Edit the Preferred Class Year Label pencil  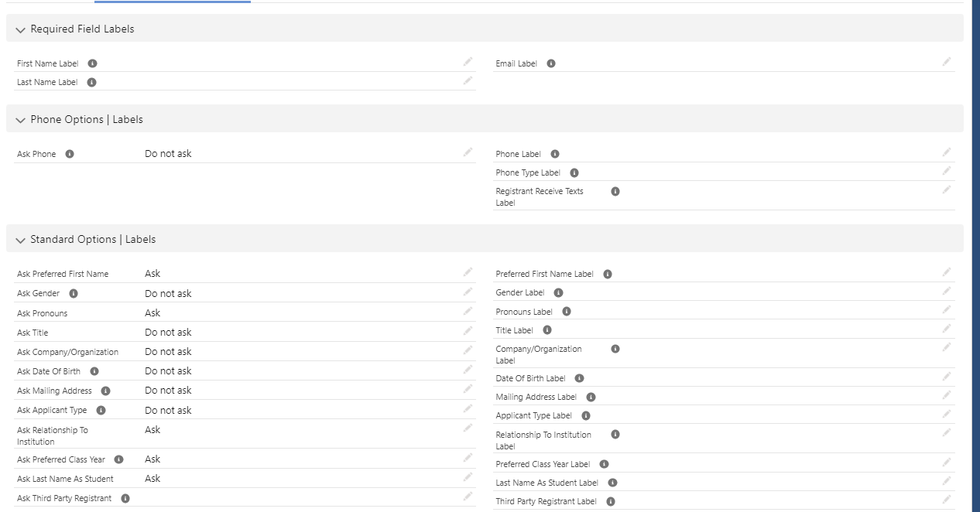click(946, 462)
